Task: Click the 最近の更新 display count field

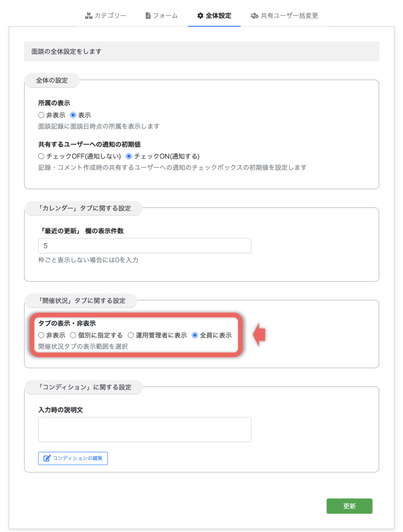Action: [x=144, y=246]
